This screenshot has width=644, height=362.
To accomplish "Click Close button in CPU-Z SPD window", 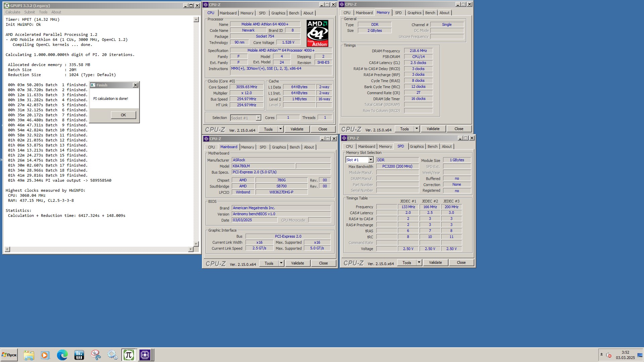I will tap(461, 262).
